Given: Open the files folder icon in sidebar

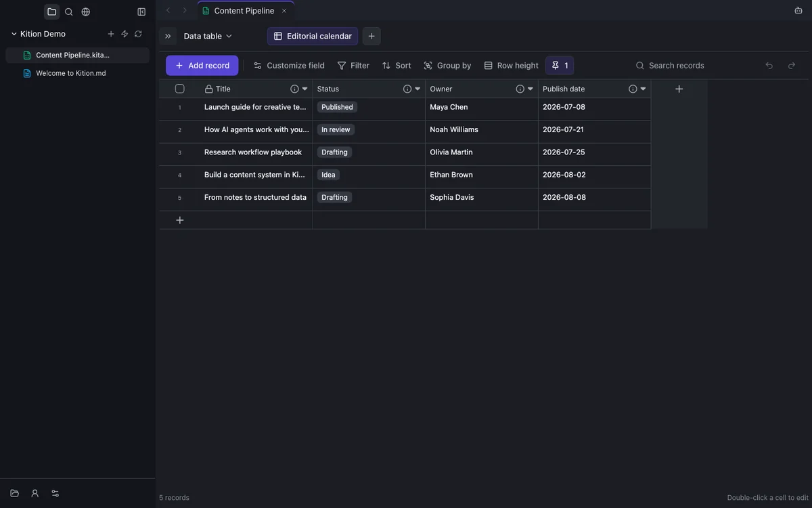Looking at the screenshot, I should [51, 12].
